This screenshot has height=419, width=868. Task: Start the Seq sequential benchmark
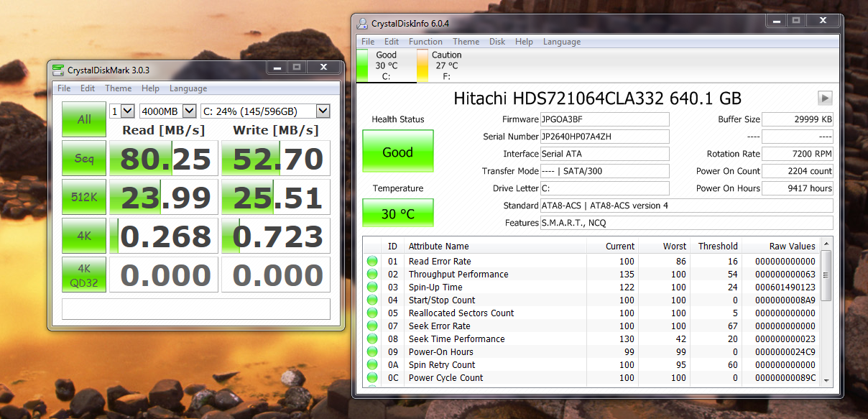(84, 158)
